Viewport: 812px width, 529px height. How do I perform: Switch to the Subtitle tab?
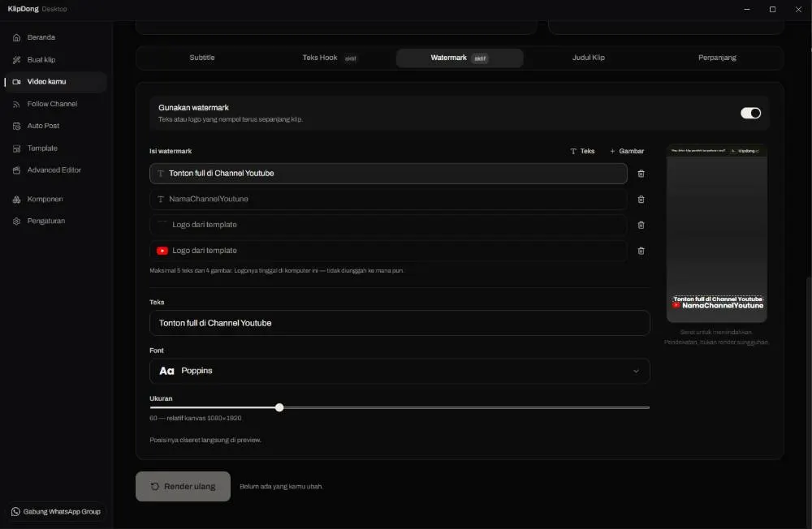click(202, 58)
